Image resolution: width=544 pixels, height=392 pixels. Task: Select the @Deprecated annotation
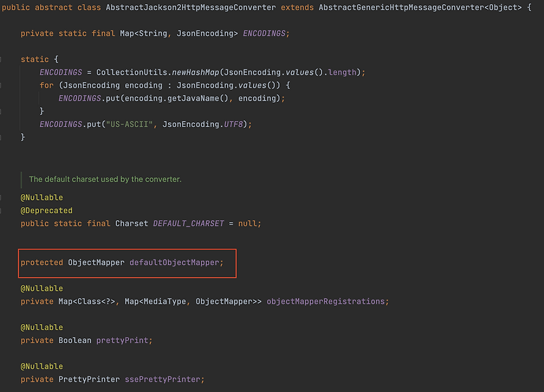tap(46, 210)
